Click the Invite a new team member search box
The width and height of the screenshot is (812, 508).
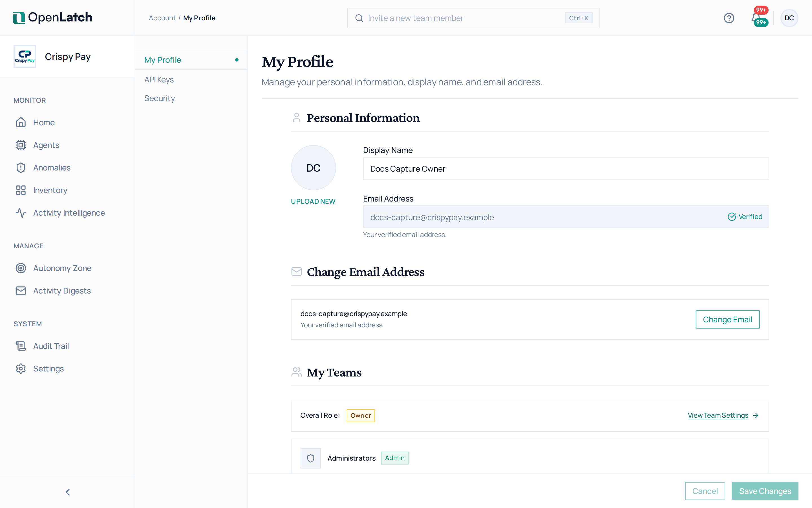click(x=473, y=18)
